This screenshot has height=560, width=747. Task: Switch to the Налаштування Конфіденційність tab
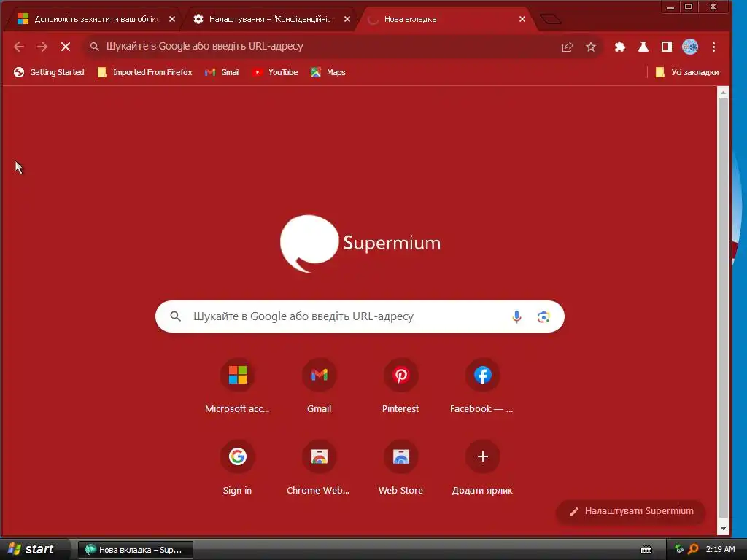coord(267,19)
